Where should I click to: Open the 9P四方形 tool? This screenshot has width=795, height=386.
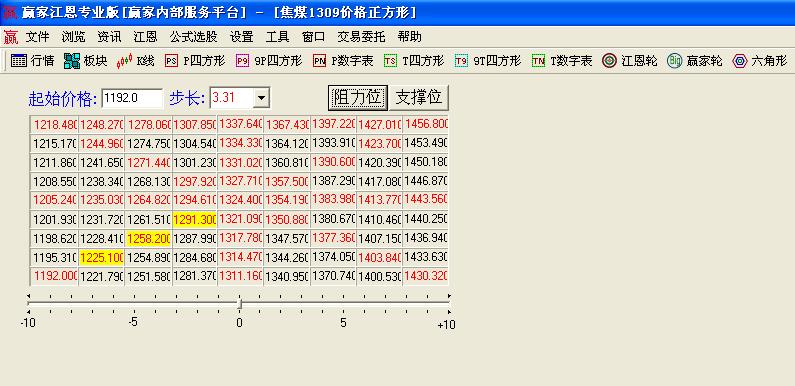[x=269, y=61]
